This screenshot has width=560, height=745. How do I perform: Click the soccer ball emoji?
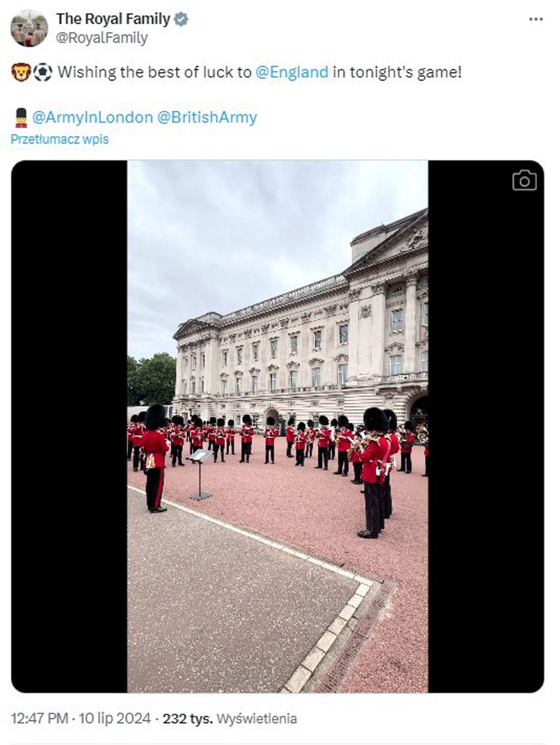[42, 72]
